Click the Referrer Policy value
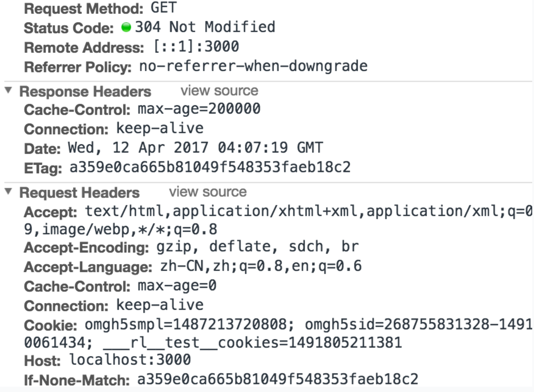Viewport: 534px width, 392px height. coord(254,67)
